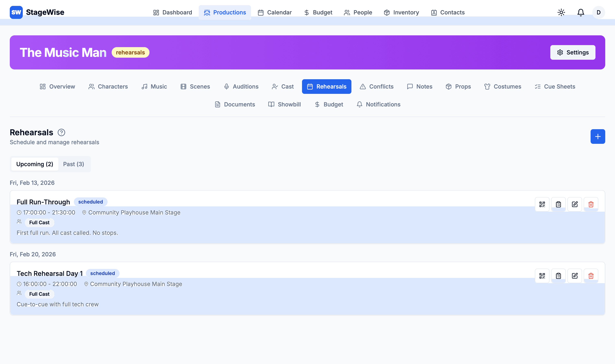The width and height of the screenshot is (615, 364).
Task: Open Inventory from the top navigation
Action: (401, 12)
